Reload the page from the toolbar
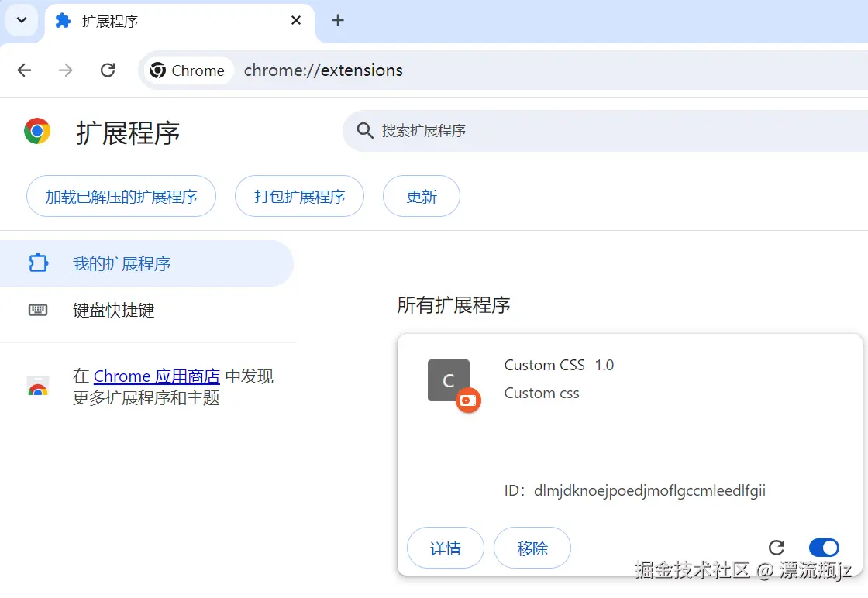 pyautogui.click(x=108, y=70)
